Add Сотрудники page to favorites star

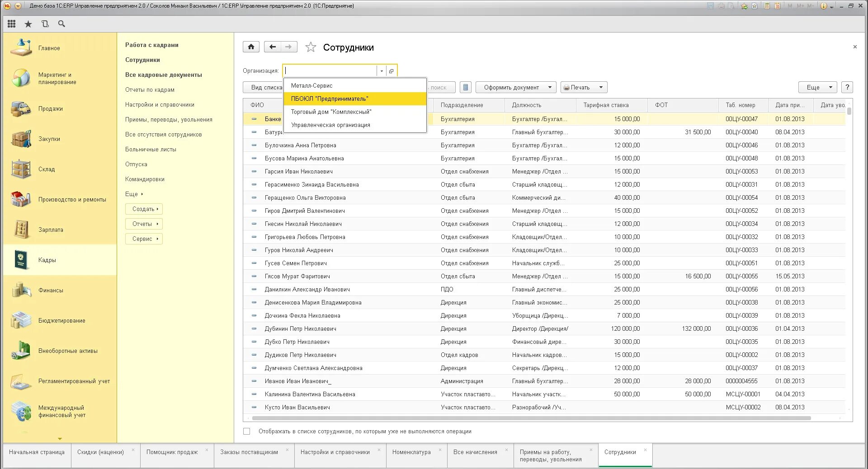311,47
